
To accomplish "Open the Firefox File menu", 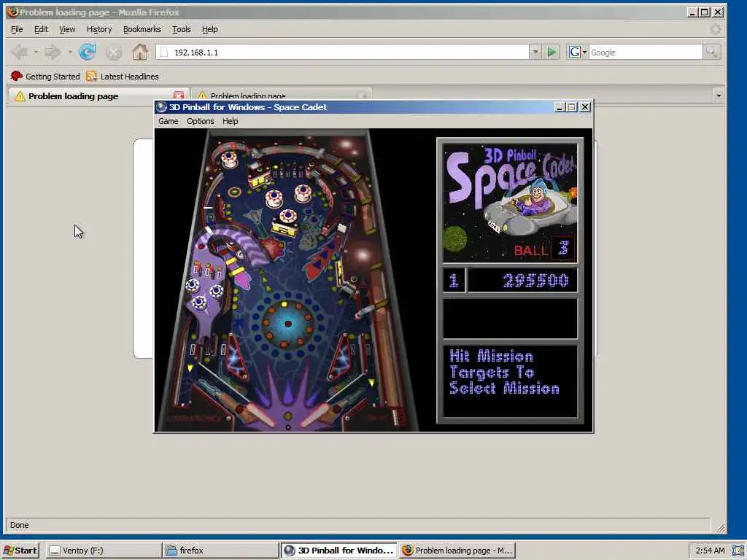I will coord(17,29).
